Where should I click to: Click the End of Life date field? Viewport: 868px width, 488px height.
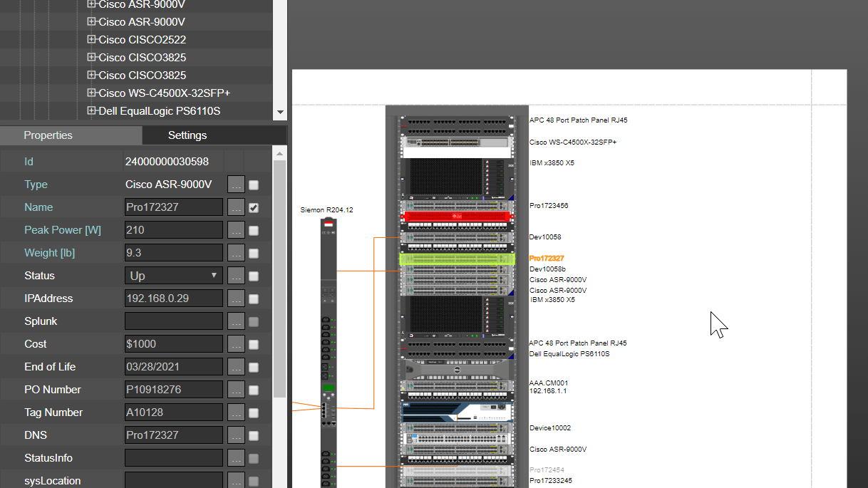click(174, 367)
